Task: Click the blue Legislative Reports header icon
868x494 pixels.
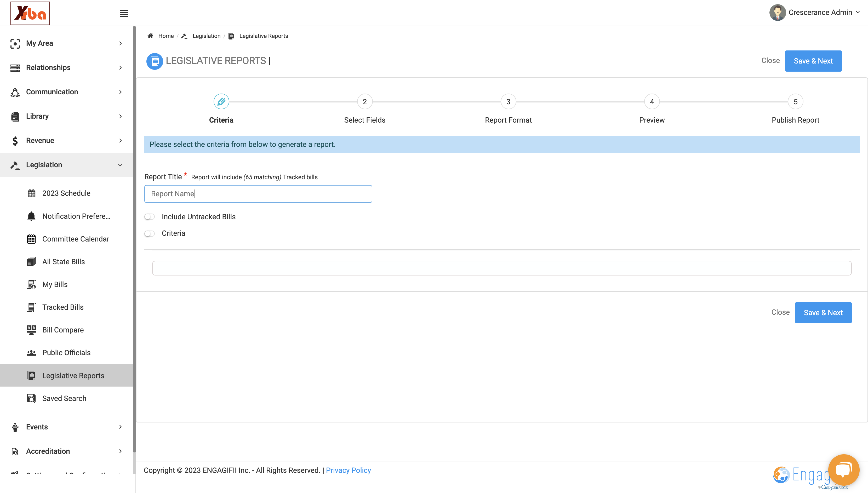Action: point(155,61)
